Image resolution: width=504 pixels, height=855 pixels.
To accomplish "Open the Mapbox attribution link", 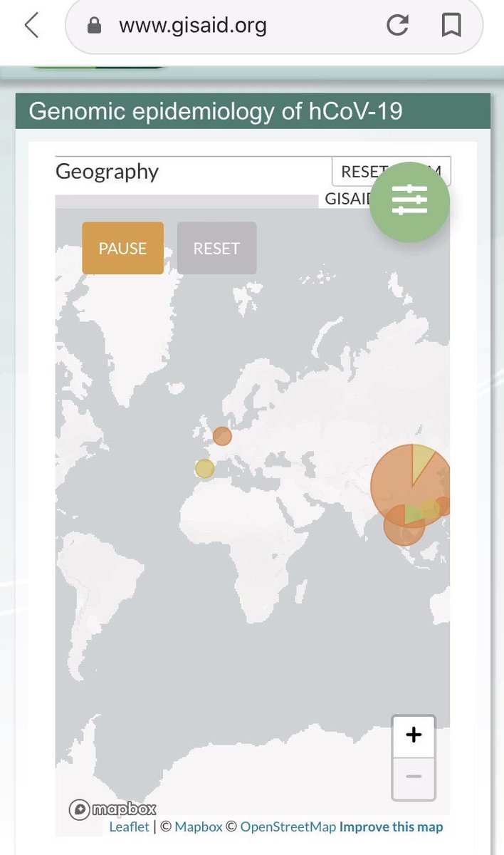I will pos(199,827).
